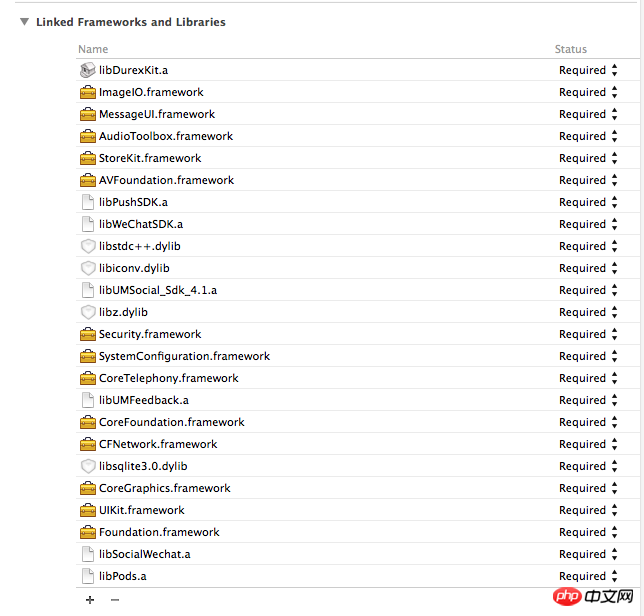Click the CoreGraphics.framework toolbox icon
The width and height of the screenshot is (644, 616).
pyautogui.click(x=87, y=488)
